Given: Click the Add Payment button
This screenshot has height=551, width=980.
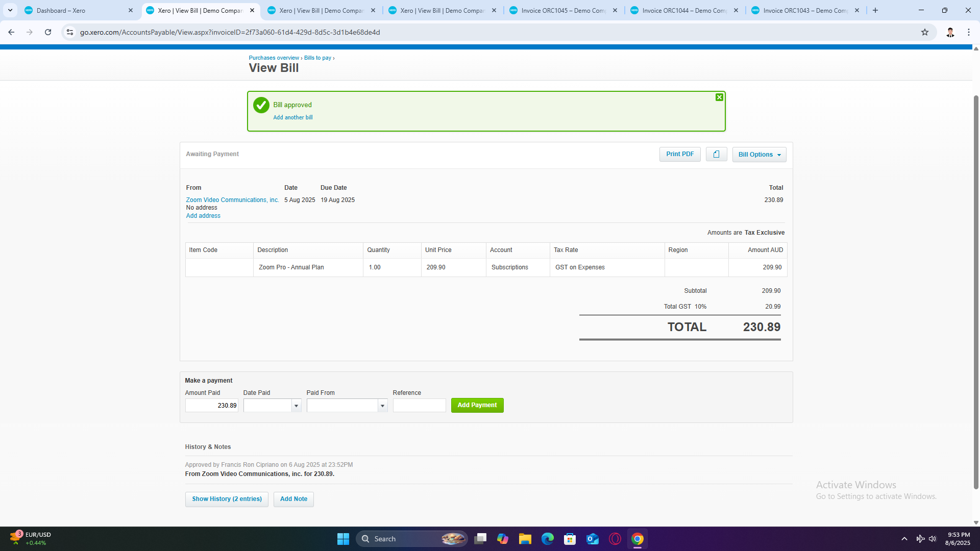Looking at the screenshot, I should [x=477, y=405].
